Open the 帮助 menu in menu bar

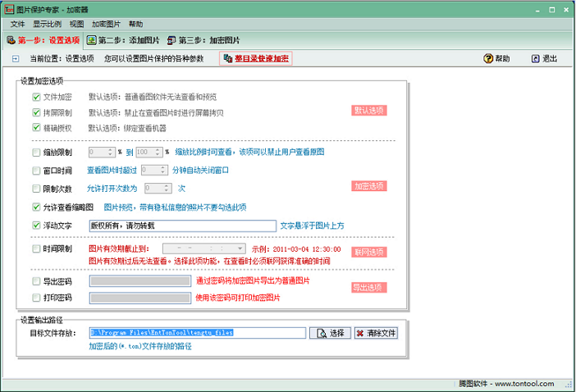click(x=135, y=25)
